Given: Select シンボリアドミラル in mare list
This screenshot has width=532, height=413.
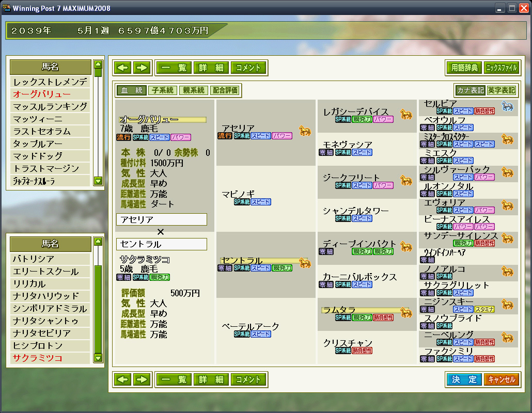Looking at the screenshot, I should tap(50, 309).
